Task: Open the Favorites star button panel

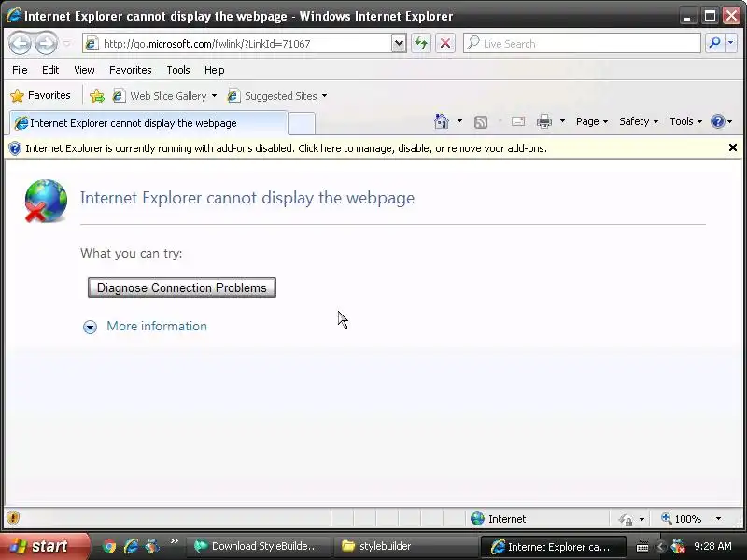Action: click(x=40, y=95)
